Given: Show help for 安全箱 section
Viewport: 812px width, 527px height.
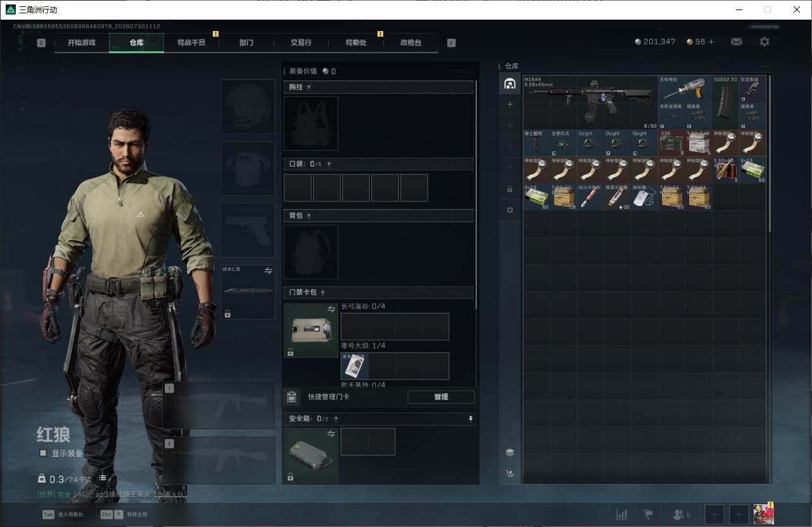Looking at the screenshot, I should [x=336, y=419].
